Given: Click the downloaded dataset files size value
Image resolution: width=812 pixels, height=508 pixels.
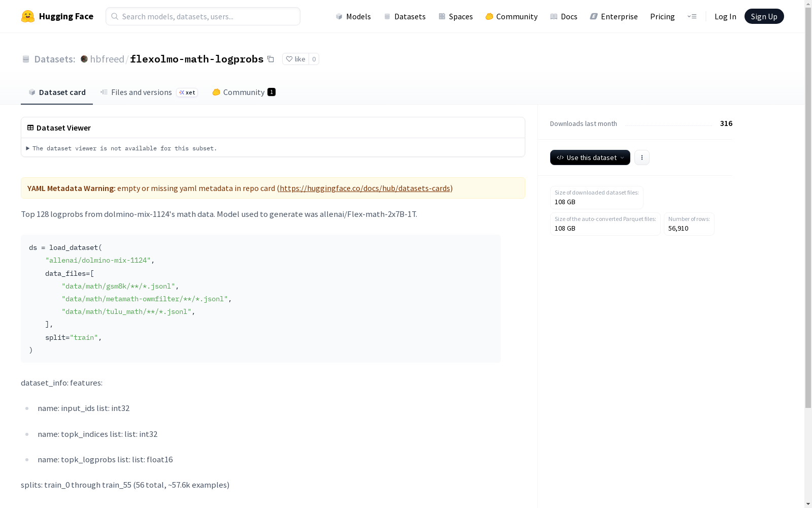Looking at the screenshot, I should (x=565, y=202).
